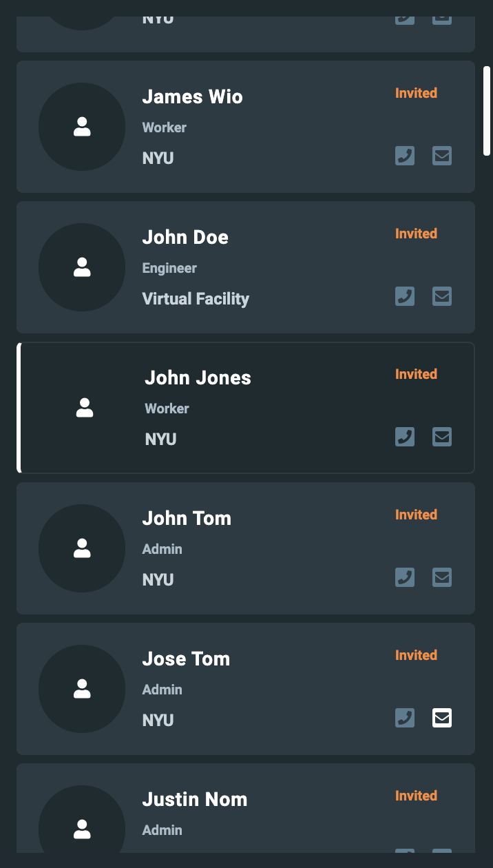493x868 pixels.
Task: Click James Wio's profile avatar
Action: (82, 127)
